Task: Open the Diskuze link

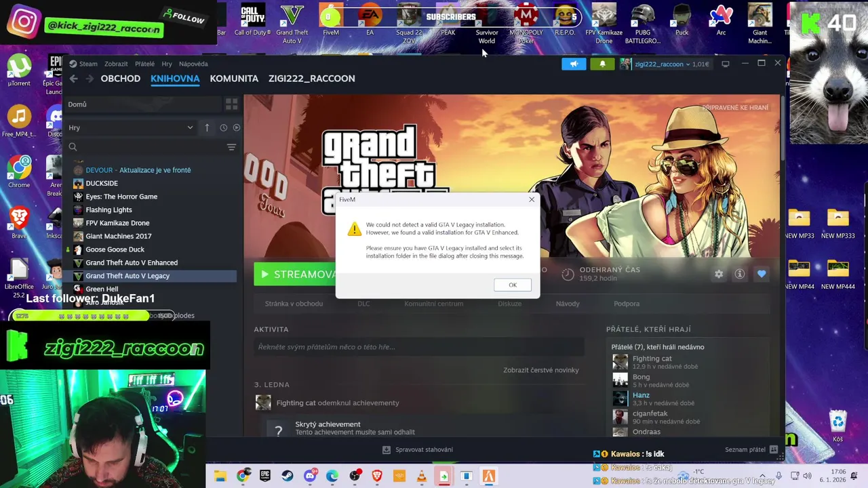Action: (x=510, y=304)
